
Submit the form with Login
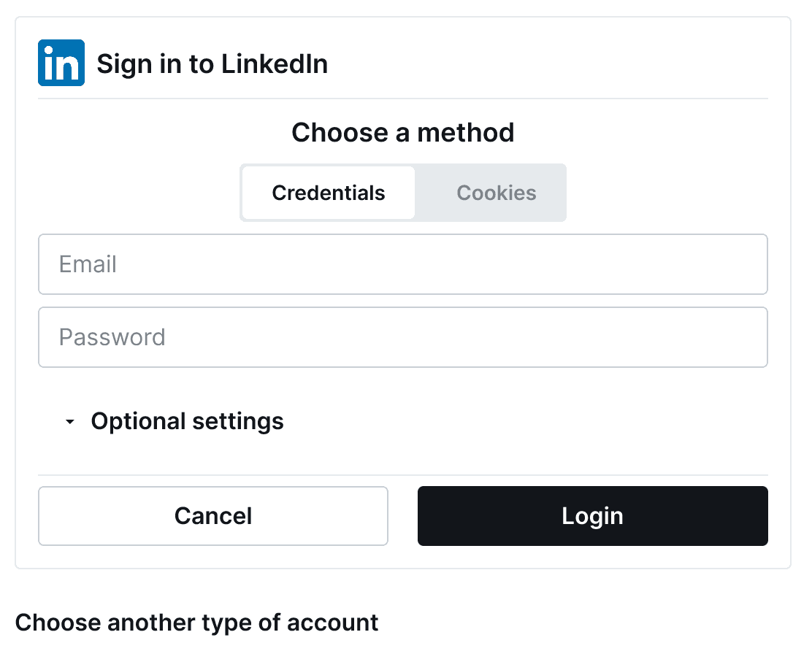coord(592,516)
